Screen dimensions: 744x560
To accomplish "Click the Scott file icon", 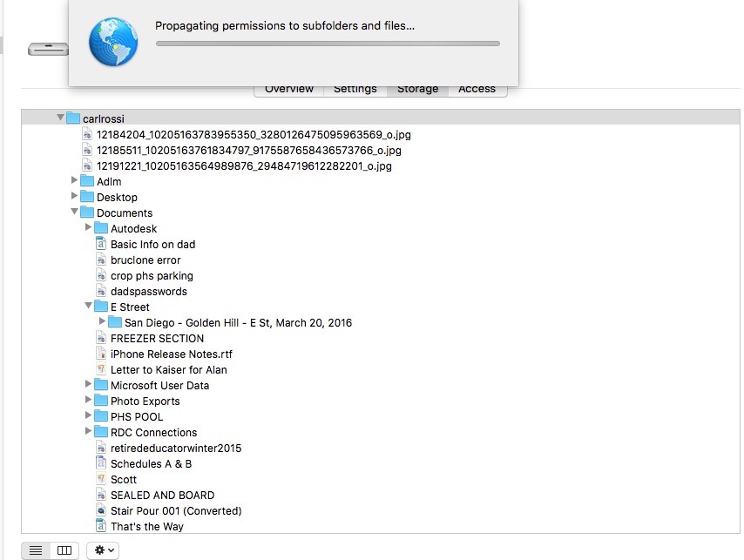I will tap(100, 479).
